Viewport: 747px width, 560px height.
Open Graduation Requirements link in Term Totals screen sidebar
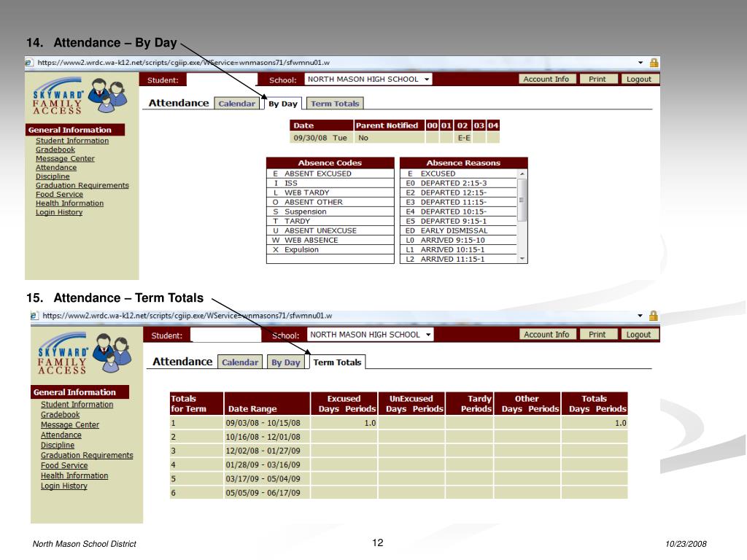pyautogui.click(x=88, y=455)
